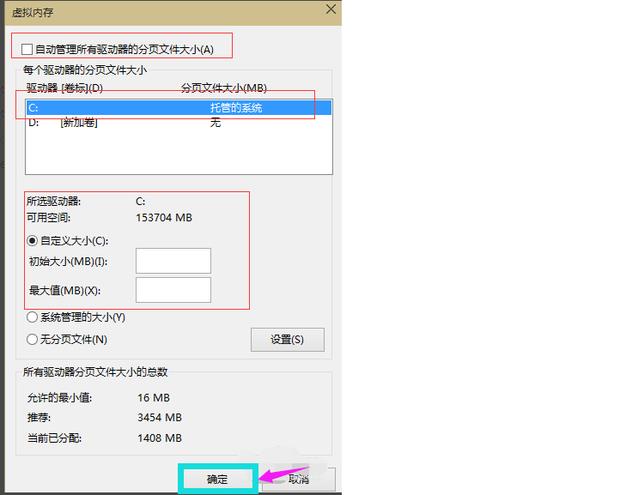Viewport: 620px width, 495px height.
Task: Click empty area of drive list box
Action: 180,155
